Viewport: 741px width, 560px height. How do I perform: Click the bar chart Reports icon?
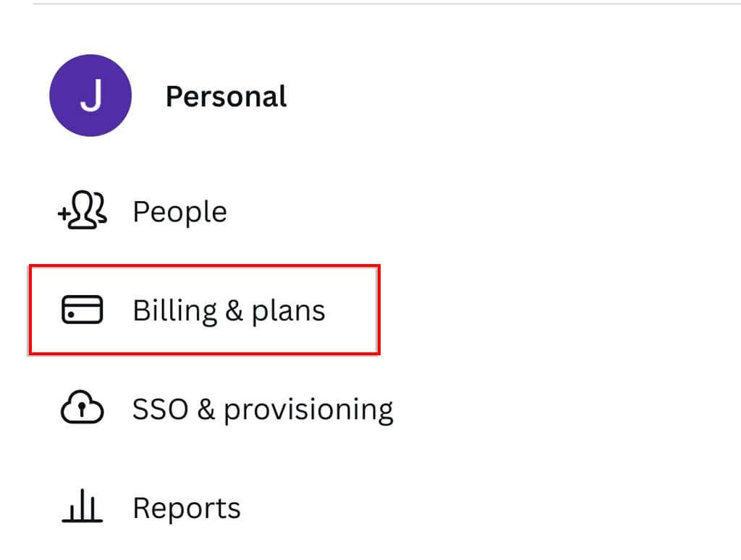click(x=82, y=508)
